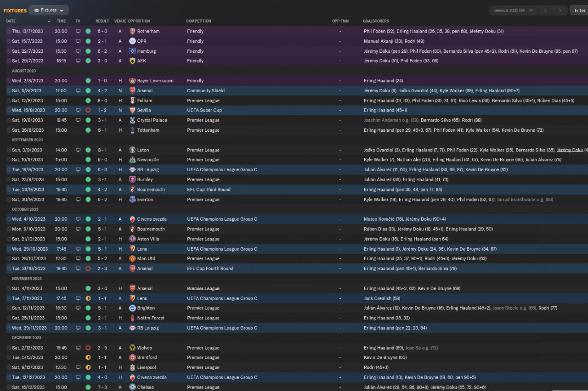Click the AEK club badge
The image size is (588, 391).
[132, 61]
